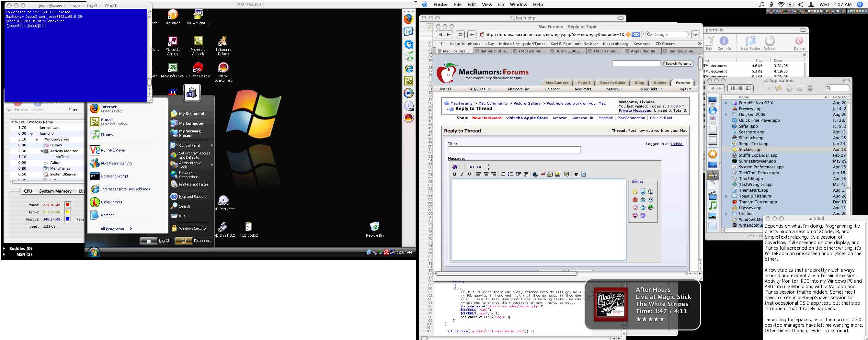Select the Buyer's Guide tab on MacRumors
868x340 pixels.
click(612, 83)
